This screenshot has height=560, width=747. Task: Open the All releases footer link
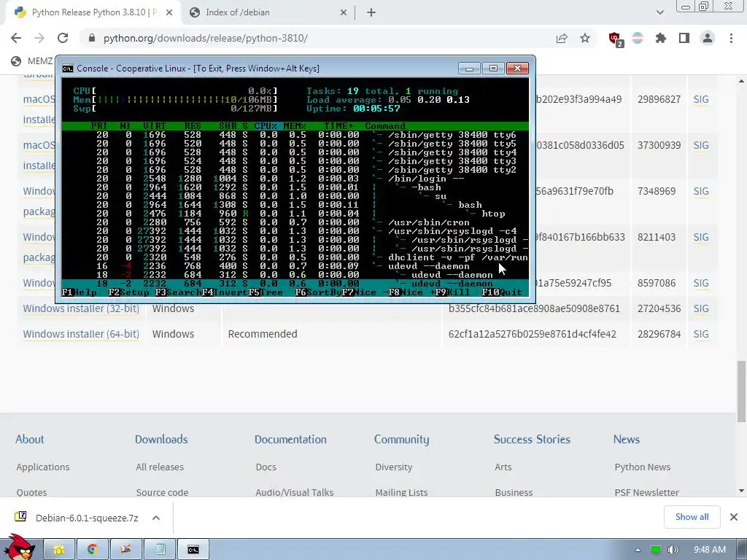tap(160, 467)
